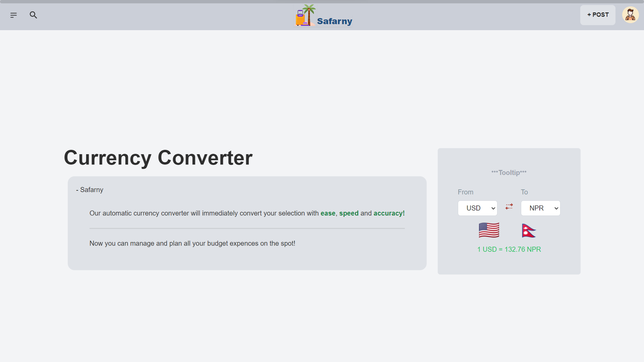
Task: Click the Tooltip label in converter
Action: tap(509, 172)
